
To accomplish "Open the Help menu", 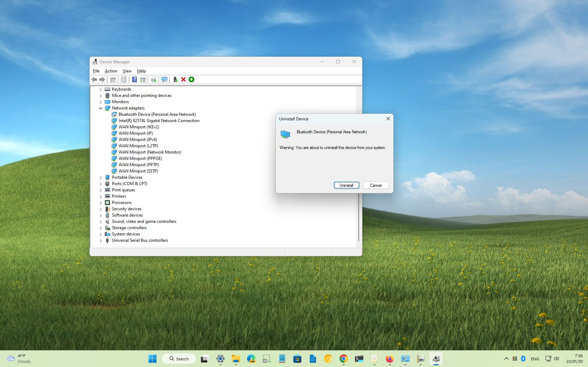I will pos(141,71).
